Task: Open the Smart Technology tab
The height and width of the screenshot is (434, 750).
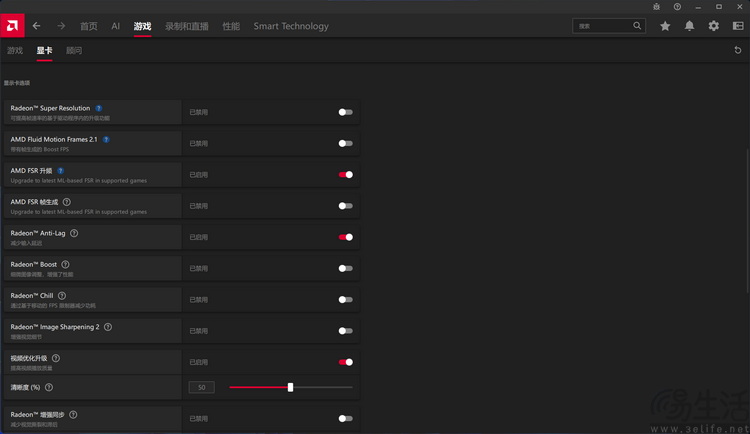Action: pos(291,26)
